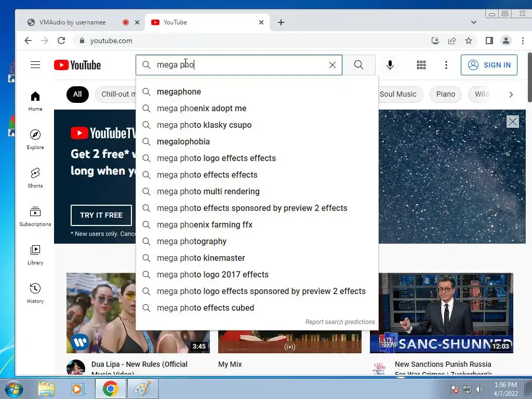Choose mega photo multi rendering suggestion
The image size is (532, 399).
257,191
